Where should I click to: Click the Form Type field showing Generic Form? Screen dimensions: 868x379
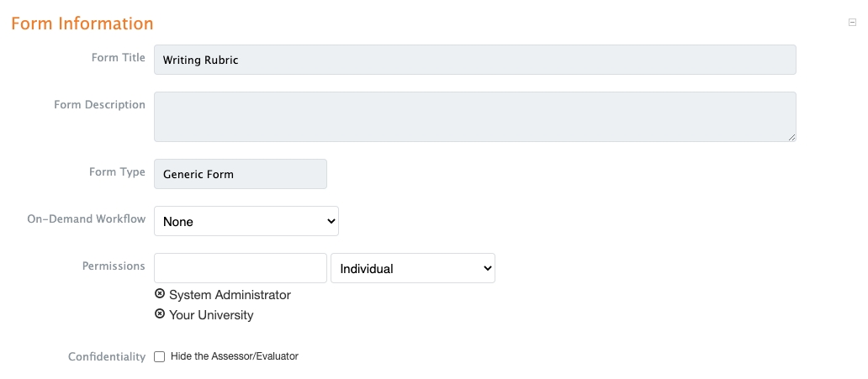click(240, 174)
